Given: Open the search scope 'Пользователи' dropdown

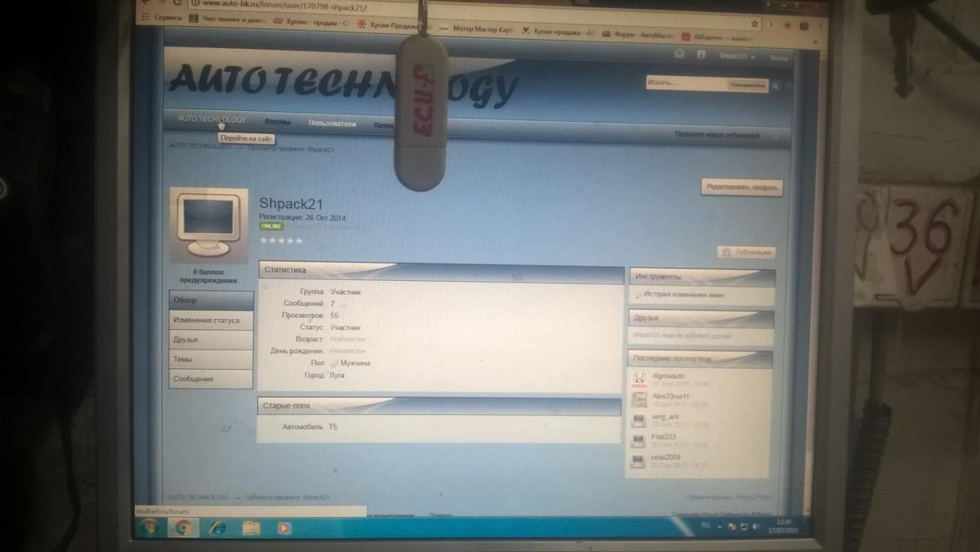Looking at the screenshot, I should click(747, 84).
